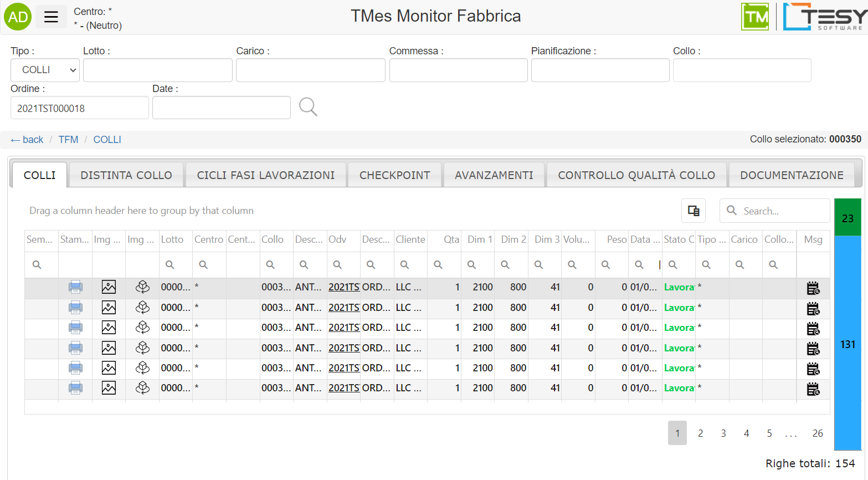Click the 3D cube icon in the third row

[x=142, y=328]
